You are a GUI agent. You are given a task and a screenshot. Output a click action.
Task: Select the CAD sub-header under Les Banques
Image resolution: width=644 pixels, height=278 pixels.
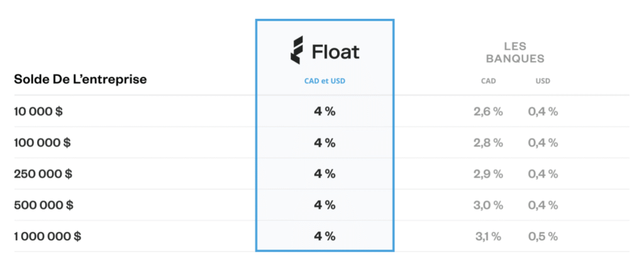(487, 81)
